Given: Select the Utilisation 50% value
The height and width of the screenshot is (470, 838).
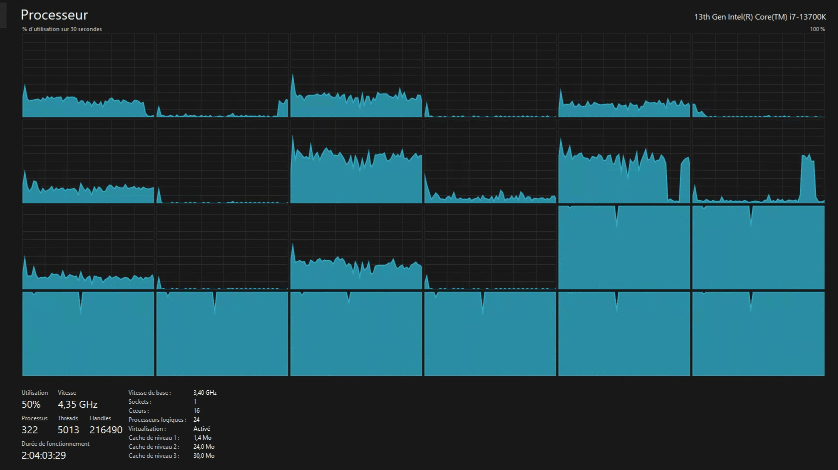Looking at the screenshot, I should point(33,404).
